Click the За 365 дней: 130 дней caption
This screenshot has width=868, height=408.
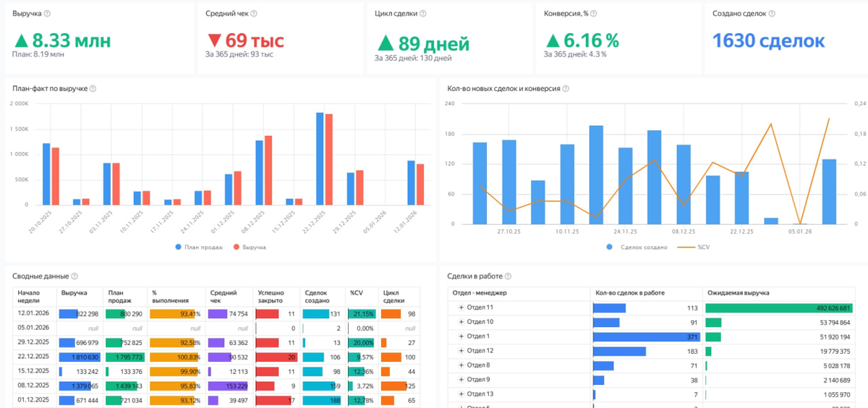(413, 58)
